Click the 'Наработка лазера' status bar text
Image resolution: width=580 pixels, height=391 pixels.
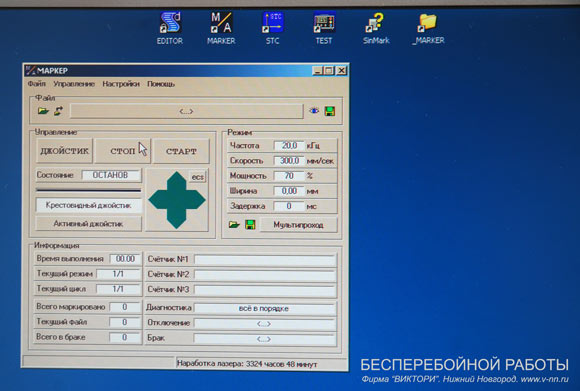click(x=247, y=364)
